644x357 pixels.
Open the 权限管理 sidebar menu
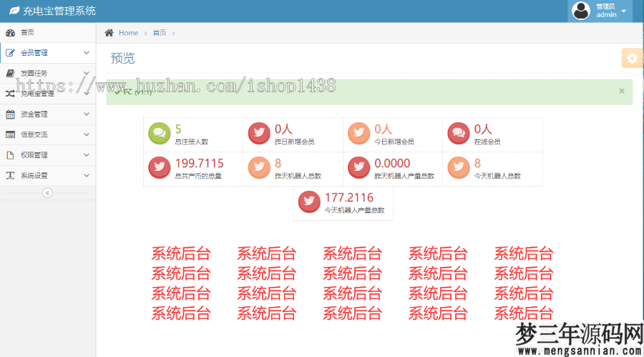(x=48, y=155)
